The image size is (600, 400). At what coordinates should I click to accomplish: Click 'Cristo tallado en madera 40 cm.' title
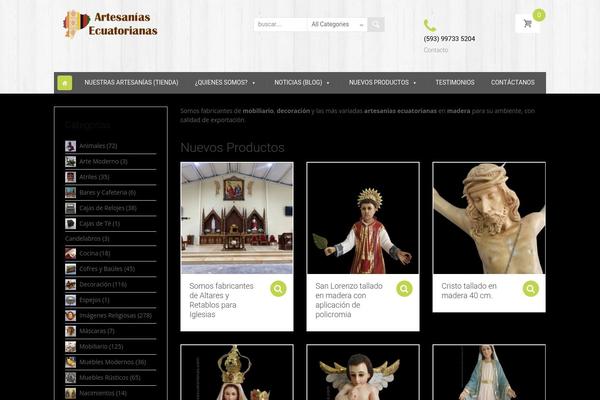click(469, 291)
